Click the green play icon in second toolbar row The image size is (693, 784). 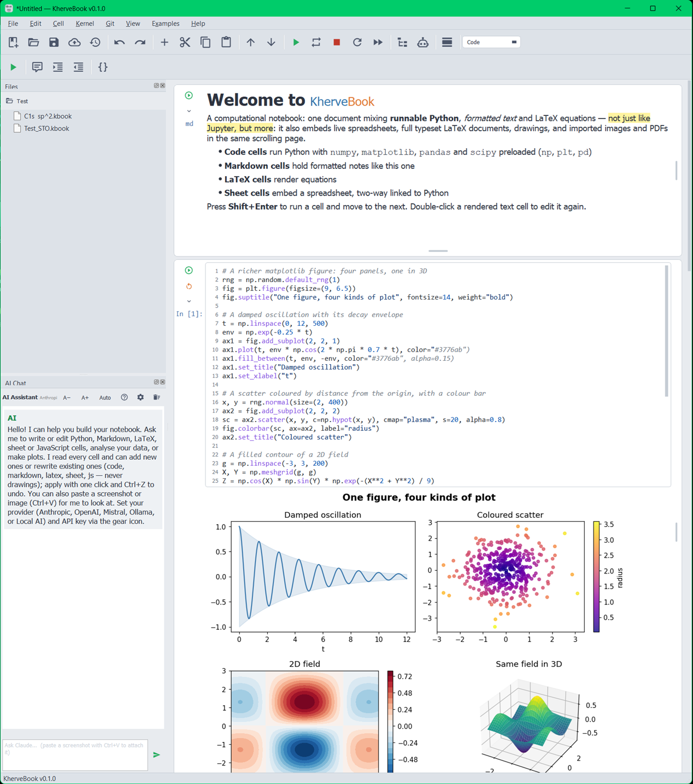pos(13,67)
